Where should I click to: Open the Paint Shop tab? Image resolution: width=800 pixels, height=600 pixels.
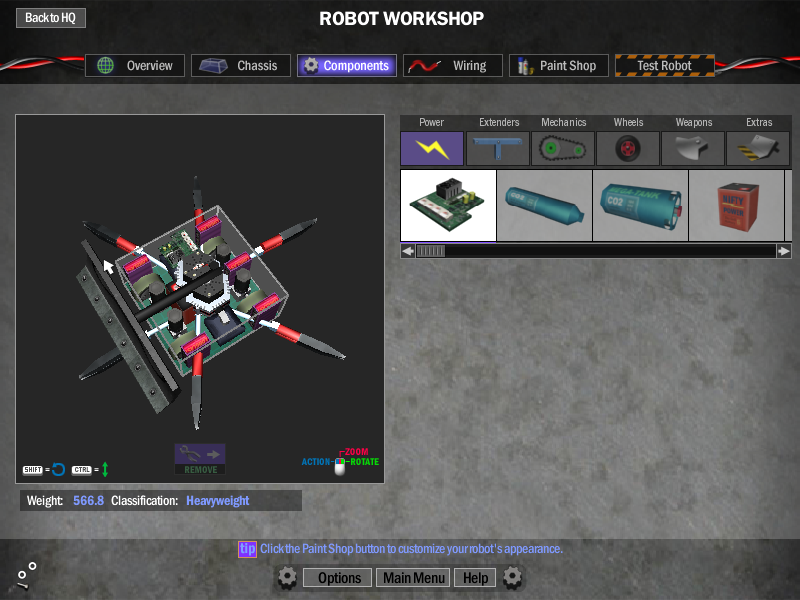click(557, 66)
